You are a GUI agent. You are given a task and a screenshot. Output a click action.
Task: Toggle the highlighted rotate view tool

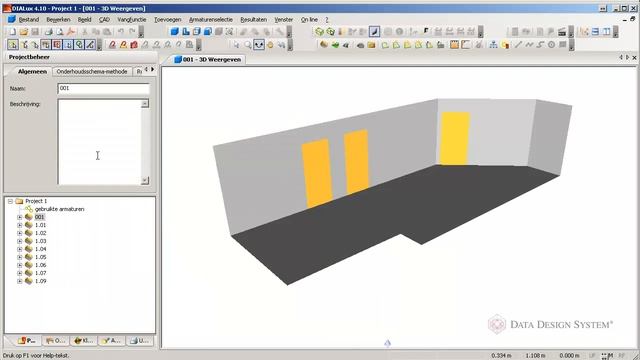[259, 44]
